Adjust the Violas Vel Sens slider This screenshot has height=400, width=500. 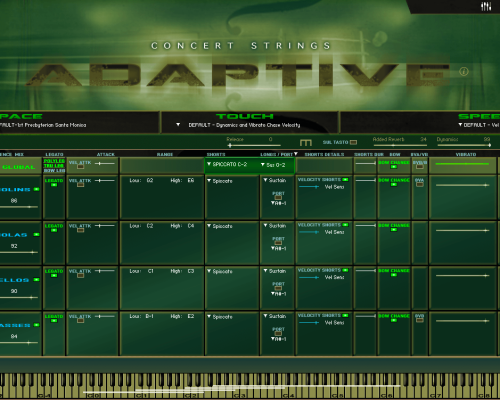(x=309, y=232)
